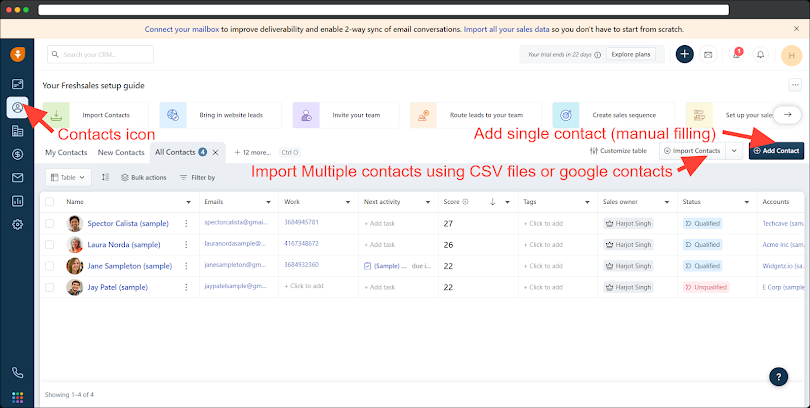Click the quick add plus button

point(684,54)
